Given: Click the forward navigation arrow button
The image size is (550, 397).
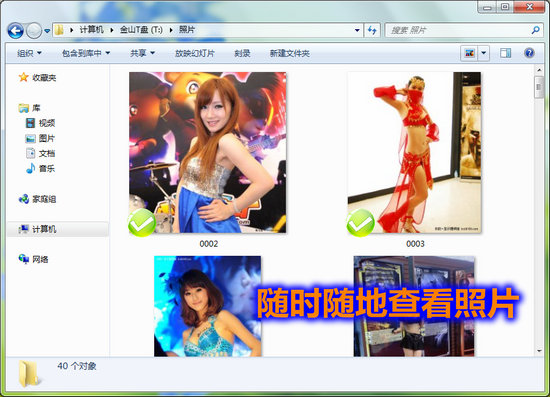Looking at the screenshot, I should click(34, 31).
